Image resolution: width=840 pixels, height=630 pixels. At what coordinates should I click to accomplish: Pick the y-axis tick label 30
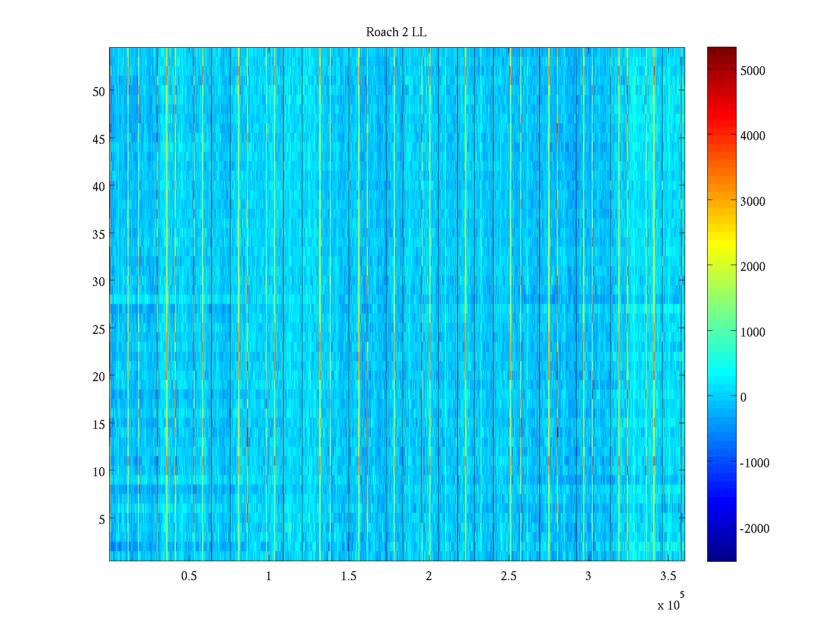coord(99,281)
